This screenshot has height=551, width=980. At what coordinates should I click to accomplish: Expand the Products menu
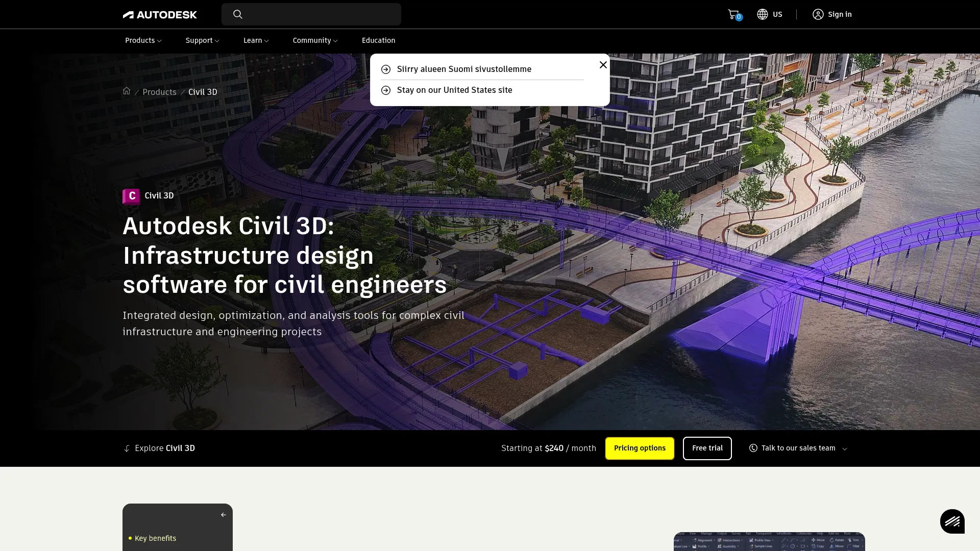[143, 40]
